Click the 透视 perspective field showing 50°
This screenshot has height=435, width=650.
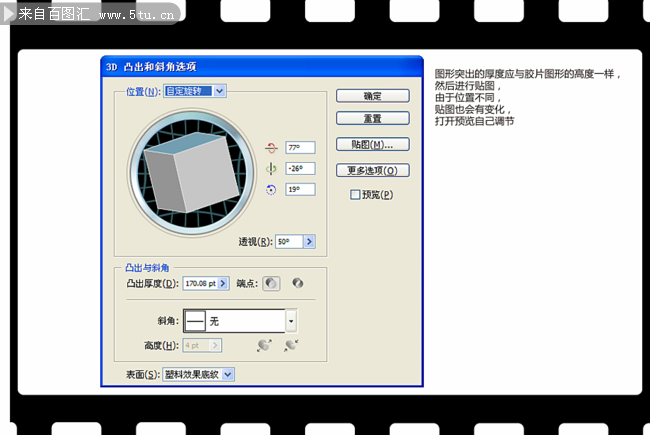[x=289, y=241]
